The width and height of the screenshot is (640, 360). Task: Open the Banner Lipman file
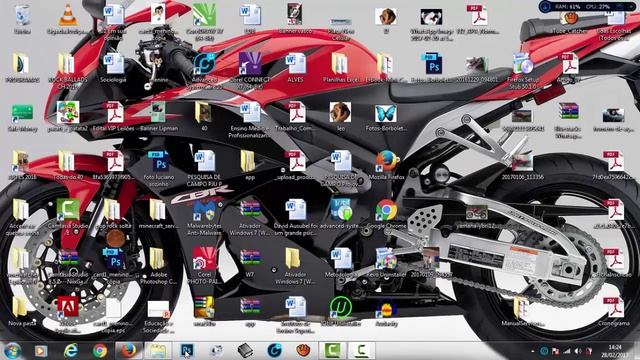point(158,113)
